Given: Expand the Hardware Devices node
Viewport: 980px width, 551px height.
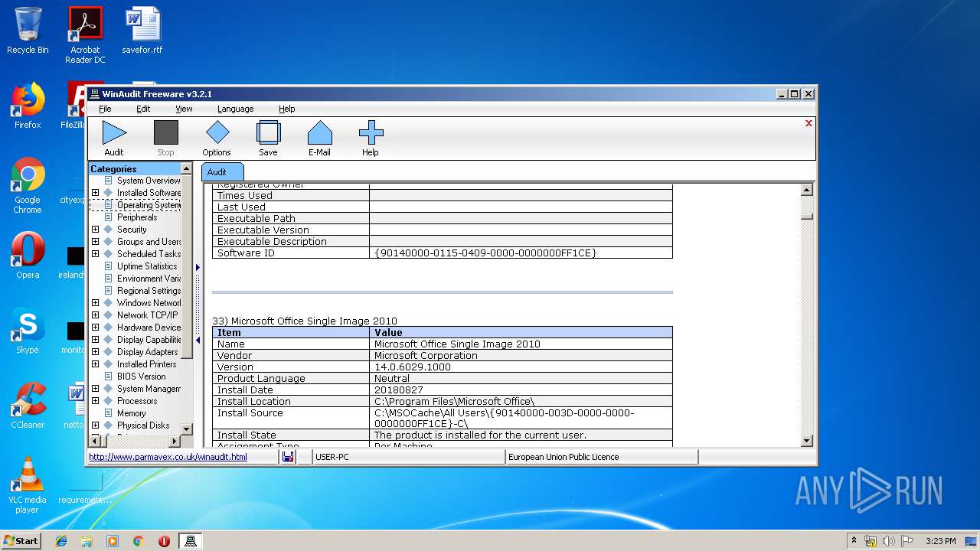Looking at the screenshot, I should tap(95, 328).
